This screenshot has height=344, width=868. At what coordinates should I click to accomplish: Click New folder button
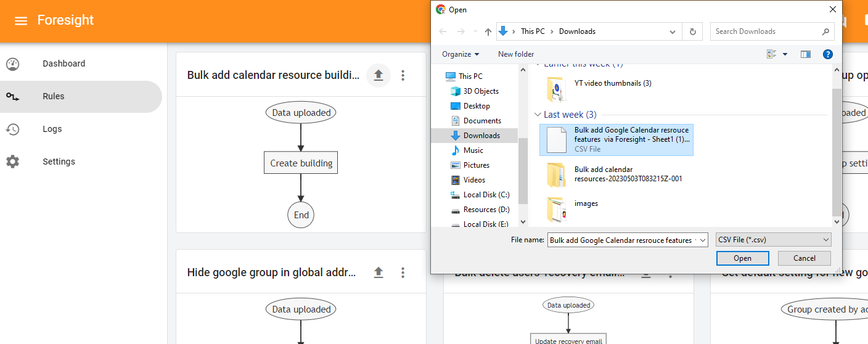click(x=516, y=54)
